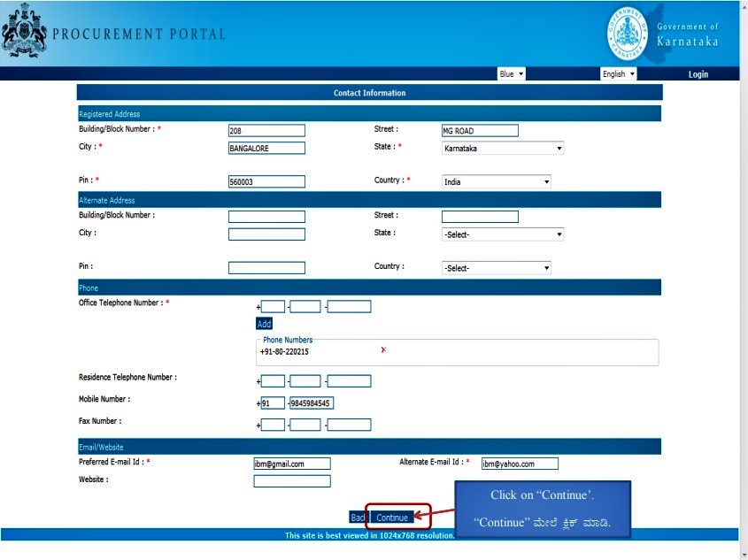748x560 pixels.
Task: Click the Government of Karnataka round seal
Action: [628, 34]
